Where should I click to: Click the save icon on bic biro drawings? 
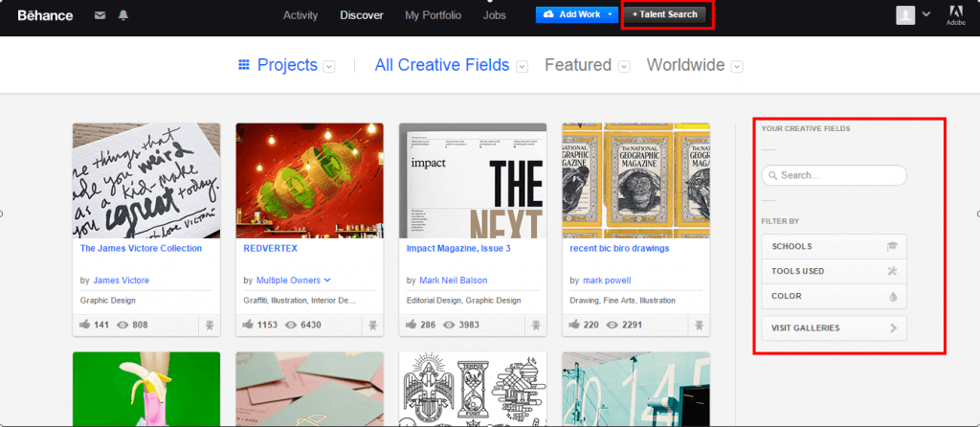[x=699, y=326]
